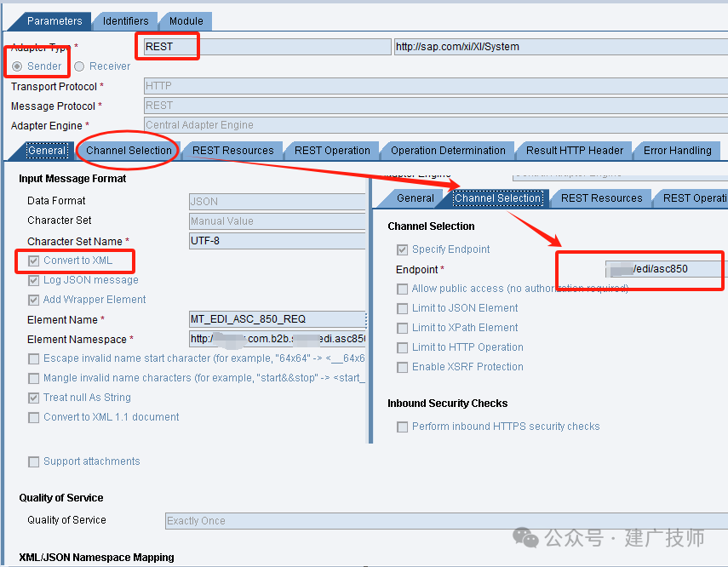Click the Adapter Engine field
Screen dimensions: 728x567
tap(435, 125)
